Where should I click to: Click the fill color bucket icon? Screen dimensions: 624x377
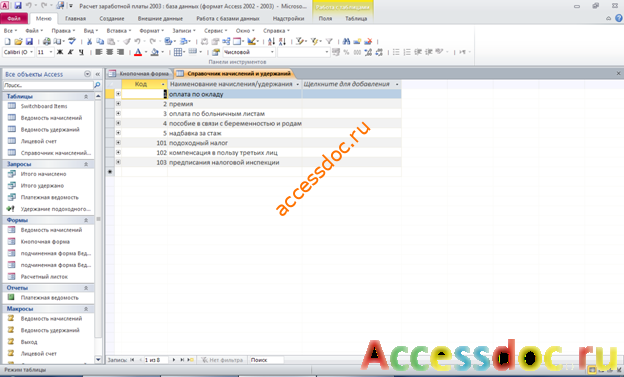(x=155, y=52)
